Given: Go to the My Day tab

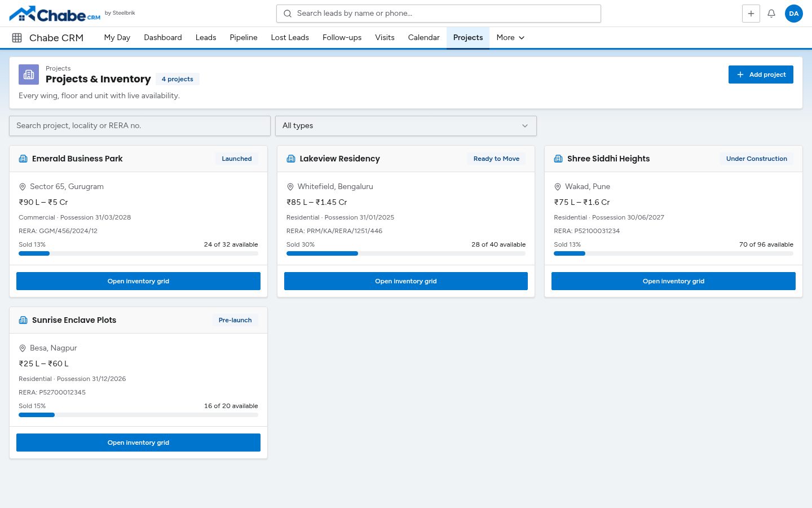Looking at the screenshot, I should tap(117, 38).
